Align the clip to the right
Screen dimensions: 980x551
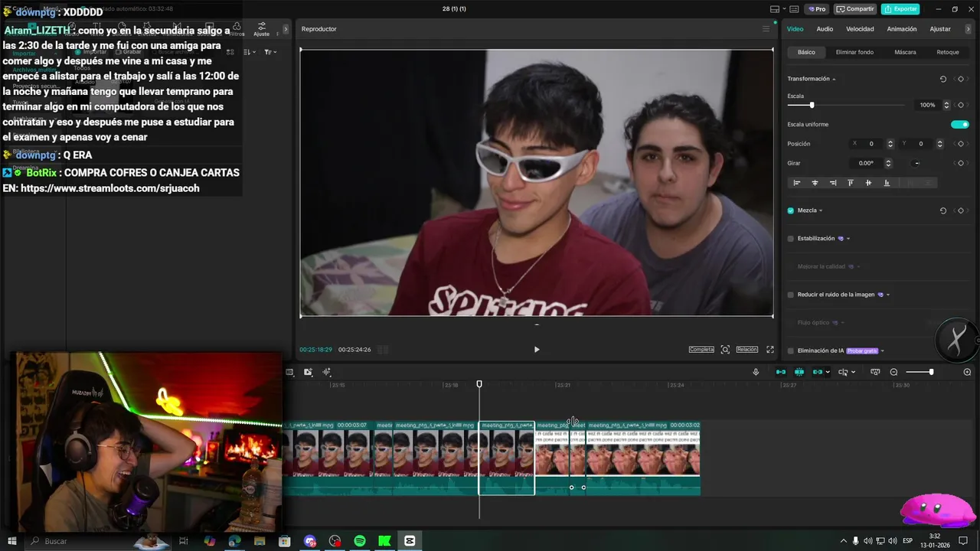pyautogui.click(x=833, y=183)
